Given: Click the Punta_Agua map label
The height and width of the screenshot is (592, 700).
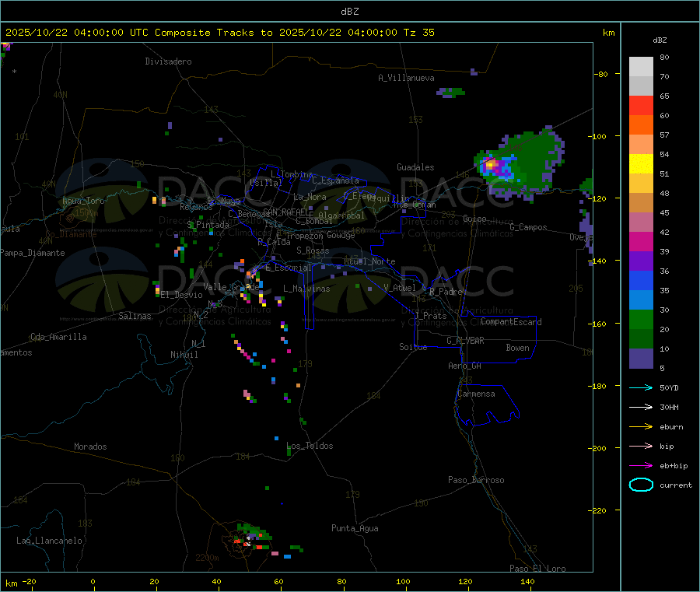Looking at the screenshot, I should (355, 528).
